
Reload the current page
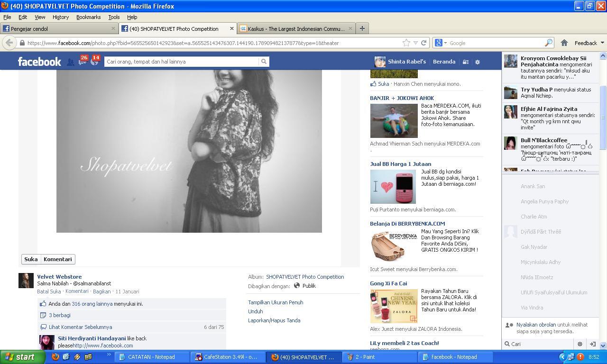coord(423,43)
